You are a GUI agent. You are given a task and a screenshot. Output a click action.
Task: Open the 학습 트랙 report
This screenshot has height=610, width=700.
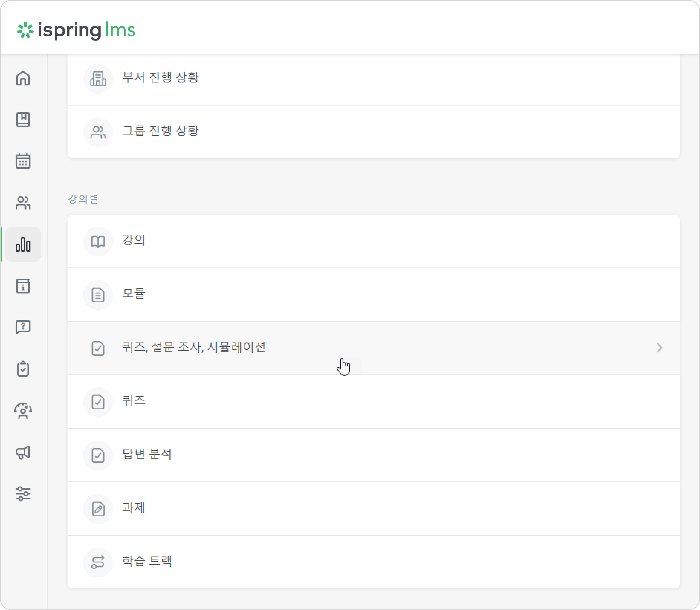pos(373,562)
